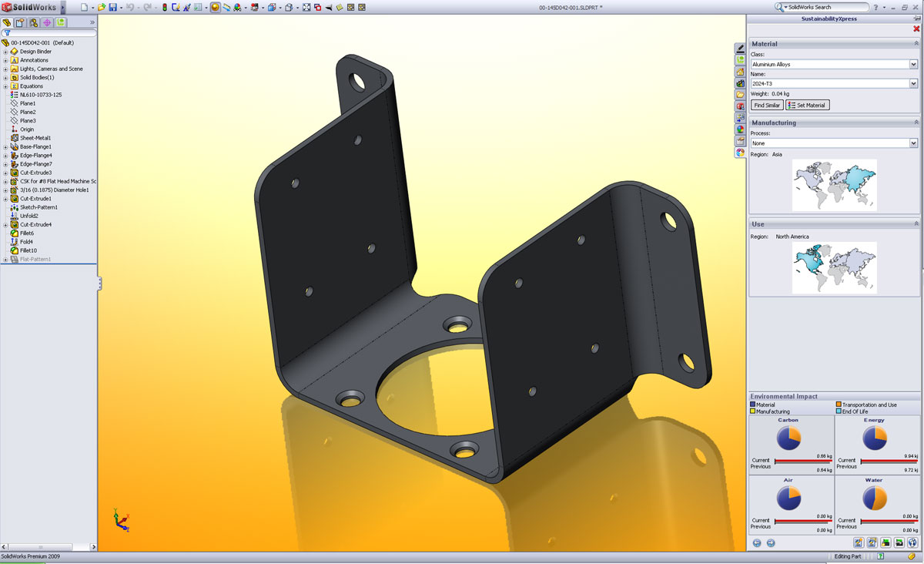Click the Zoom to Fit icon
This screenshot has width=924, height=564.
tap(306, 7)
